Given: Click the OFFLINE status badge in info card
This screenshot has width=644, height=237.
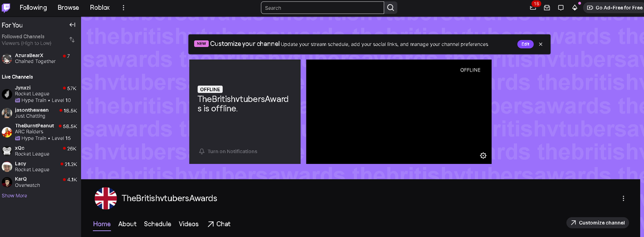Looking at the screenshot, I should [210, 90].
